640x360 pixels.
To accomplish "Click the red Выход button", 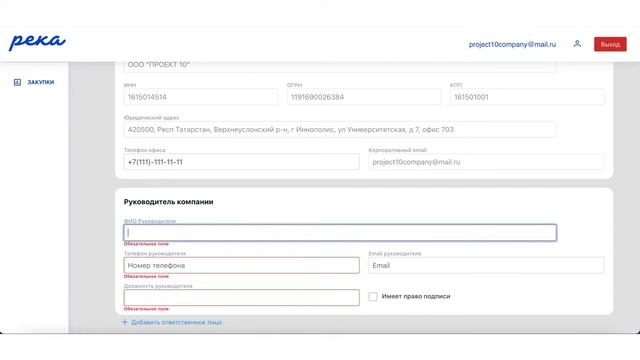I will (610, 44).
